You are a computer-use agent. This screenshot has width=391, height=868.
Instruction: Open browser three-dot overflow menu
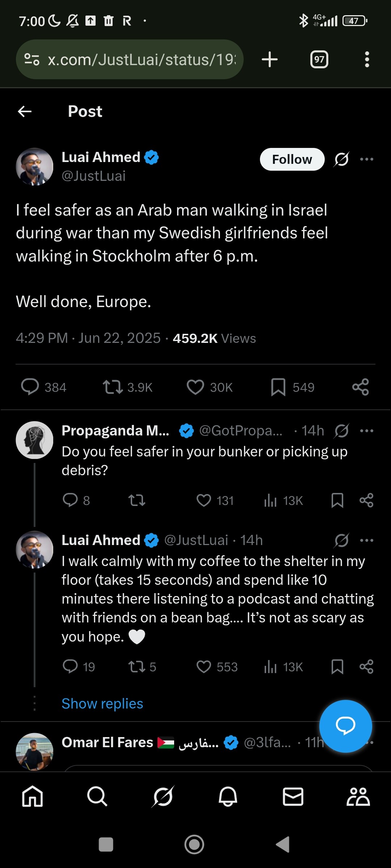(x=367, y=59)
